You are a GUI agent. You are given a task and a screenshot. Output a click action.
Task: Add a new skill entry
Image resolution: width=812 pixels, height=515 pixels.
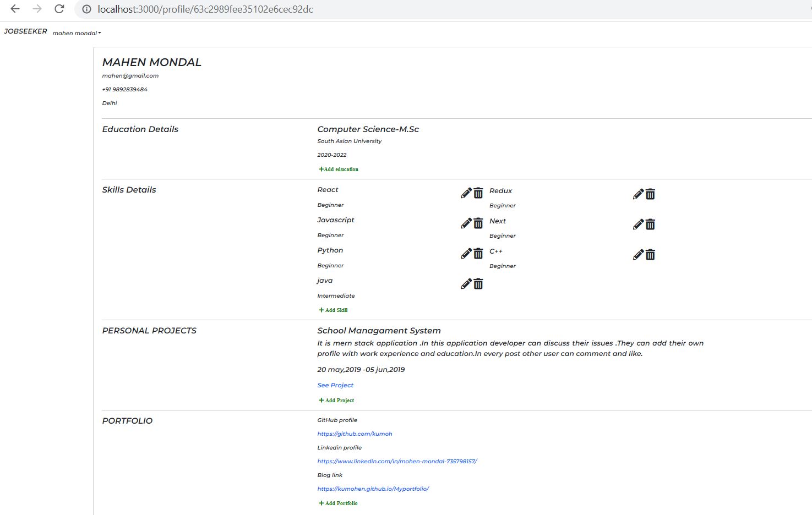point(333,310)
